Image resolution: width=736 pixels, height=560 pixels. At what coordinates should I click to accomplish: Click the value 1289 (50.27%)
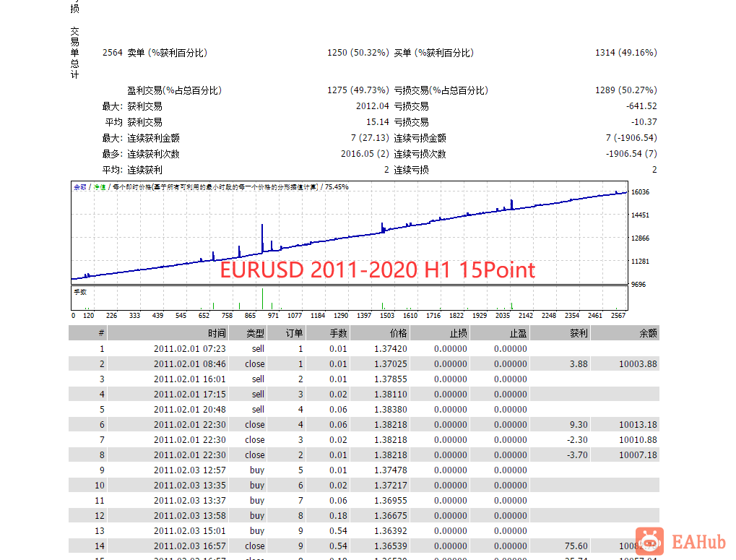point(626,90)
